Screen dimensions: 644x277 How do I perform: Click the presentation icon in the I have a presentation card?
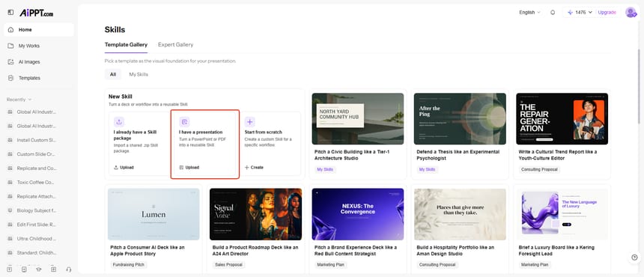184,121
